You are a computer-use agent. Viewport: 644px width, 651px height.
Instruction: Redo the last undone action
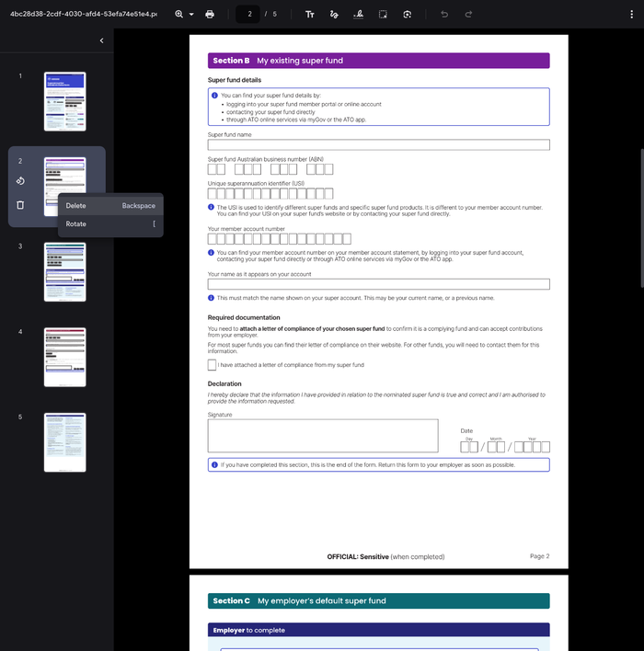pyautogui.click(x=468, y=15)
